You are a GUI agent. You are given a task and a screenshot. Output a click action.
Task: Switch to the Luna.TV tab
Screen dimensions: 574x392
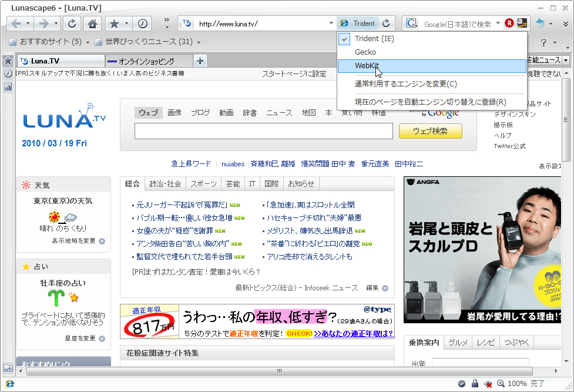(x=61, y=61)
